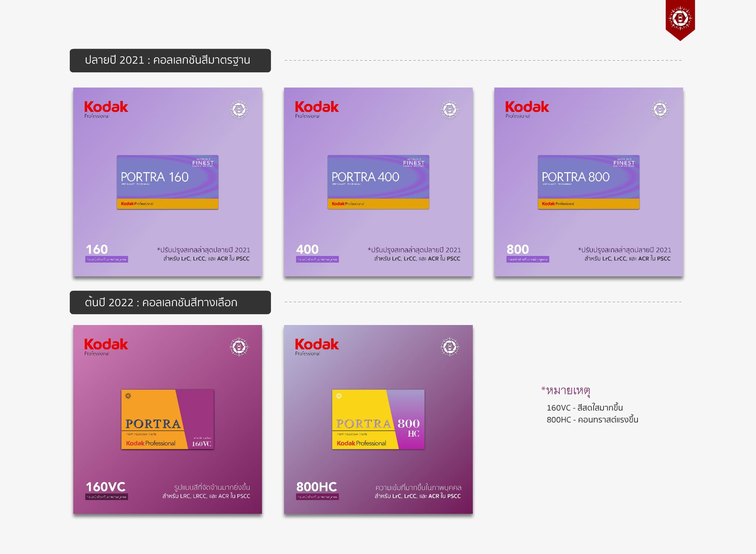
Task: Click the yellow 'Kodak Professional' strip on PORTRA 160 box
Action: 168,204
